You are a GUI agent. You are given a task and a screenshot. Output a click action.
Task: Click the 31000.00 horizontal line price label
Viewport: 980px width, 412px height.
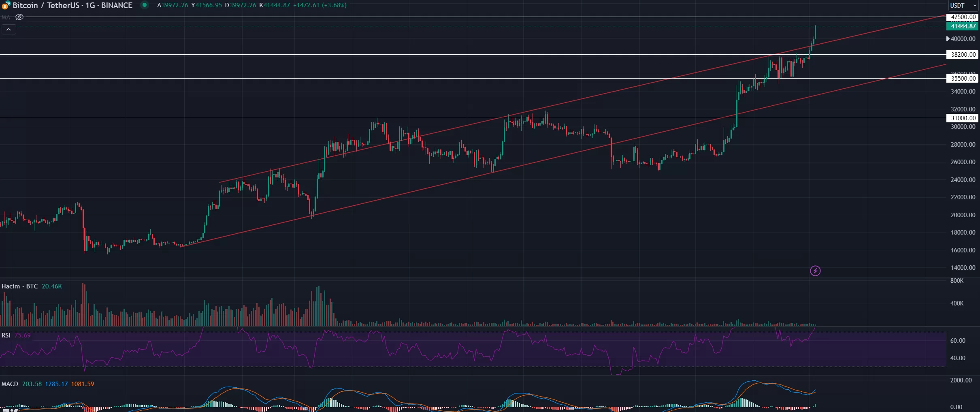[x=963, y=118]
